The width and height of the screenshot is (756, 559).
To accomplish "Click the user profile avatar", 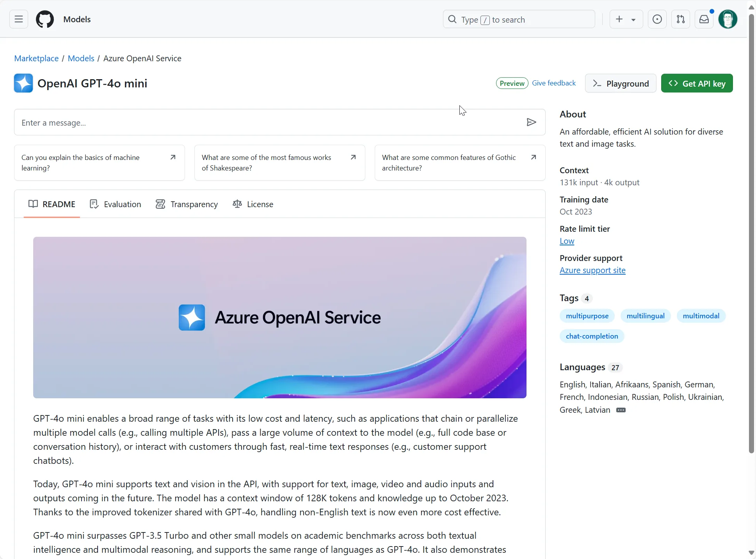I will pos(728,19).
